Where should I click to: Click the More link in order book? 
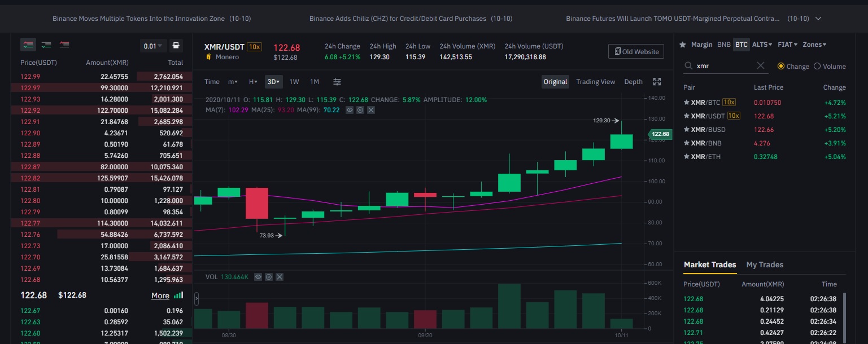[x=160, y=296]
